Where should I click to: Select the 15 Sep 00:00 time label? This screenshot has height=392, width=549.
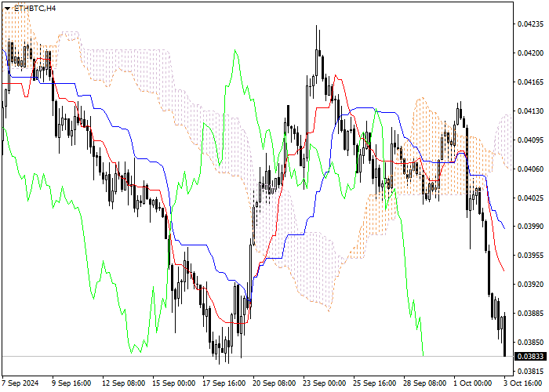[173, 383]
